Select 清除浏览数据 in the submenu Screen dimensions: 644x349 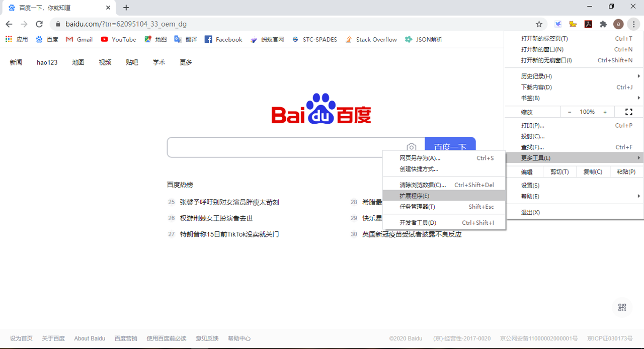click(444, 185)
